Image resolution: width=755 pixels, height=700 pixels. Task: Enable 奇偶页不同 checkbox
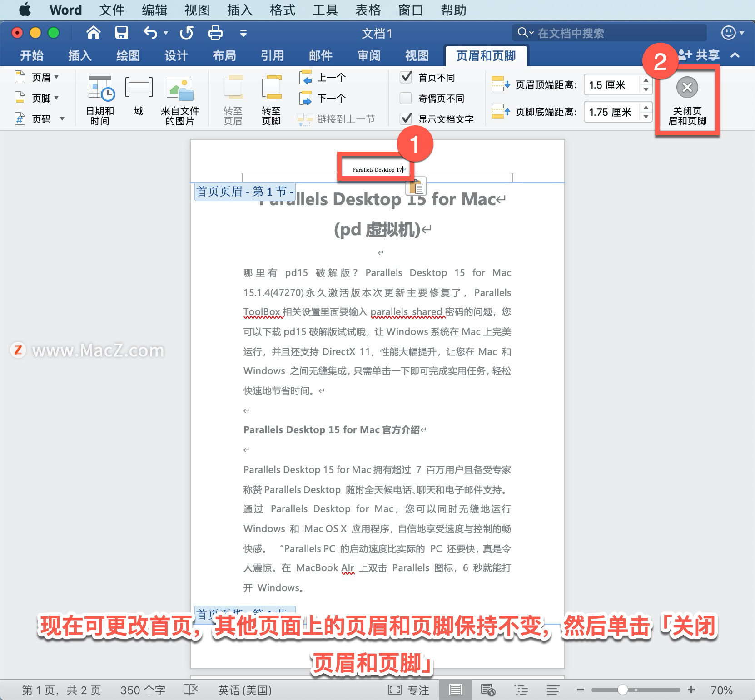(406, 98)
